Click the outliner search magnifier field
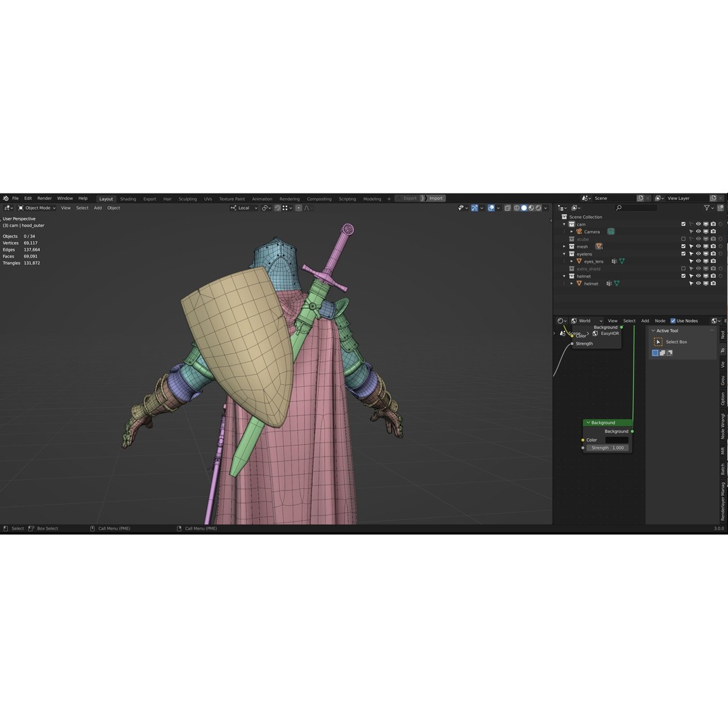 636,208
